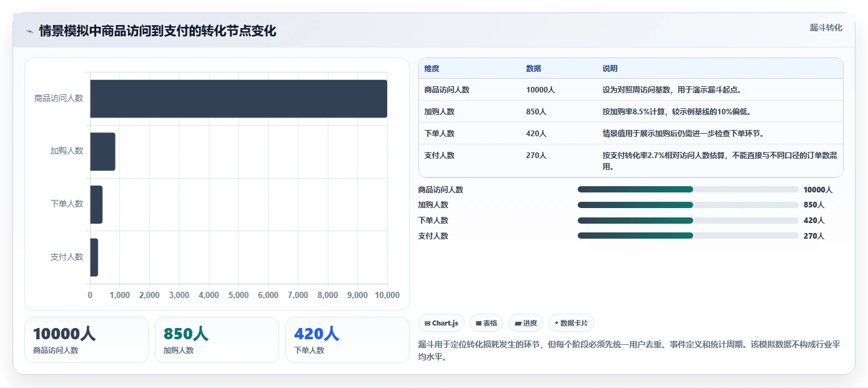The width and height of the screenshot is (868, 388).
Task: Click the page title 情景模拟中商品访问到支付的转化节点变化
Action: click(157, 31)
